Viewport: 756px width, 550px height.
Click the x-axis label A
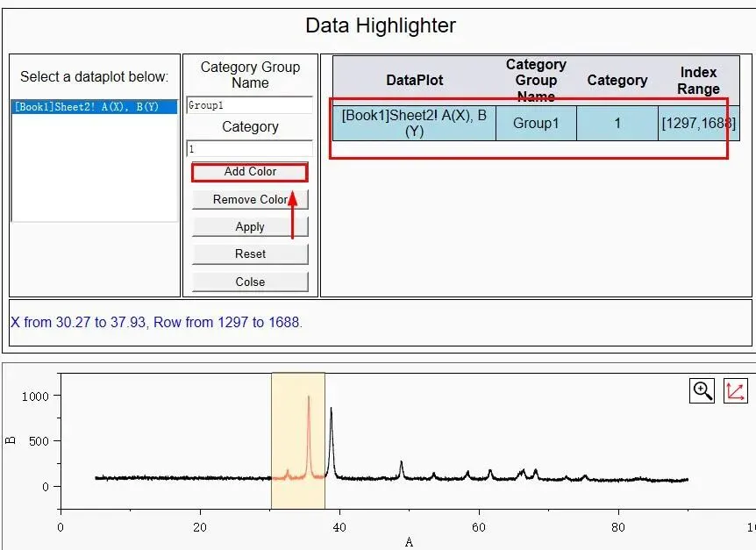tap(409, 542)
